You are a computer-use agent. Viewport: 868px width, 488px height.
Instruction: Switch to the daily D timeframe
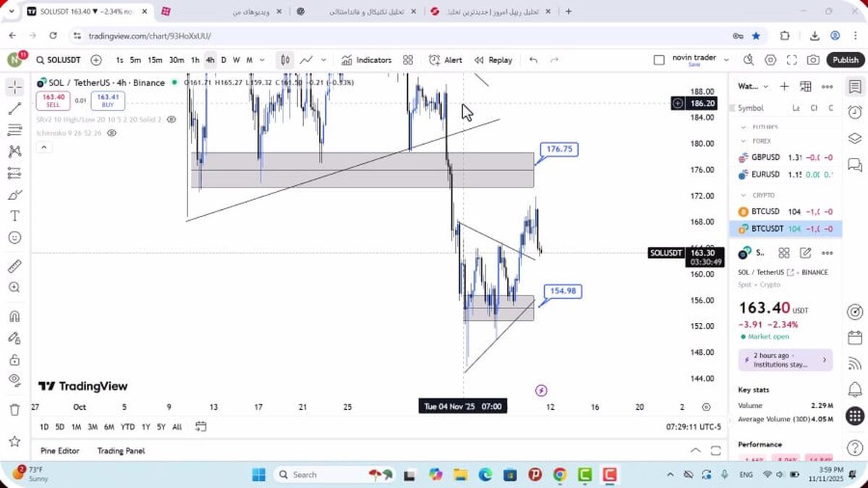click(224, 60)
